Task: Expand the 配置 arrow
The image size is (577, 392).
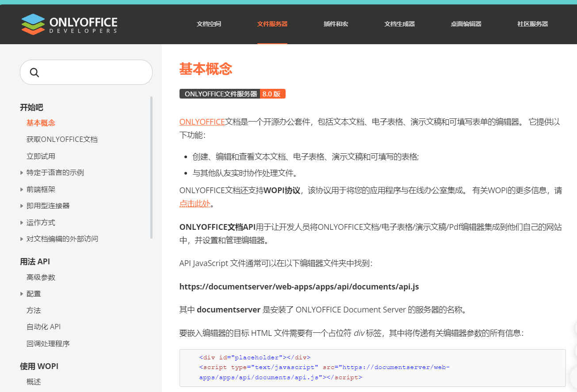Action: click(22, 294)
